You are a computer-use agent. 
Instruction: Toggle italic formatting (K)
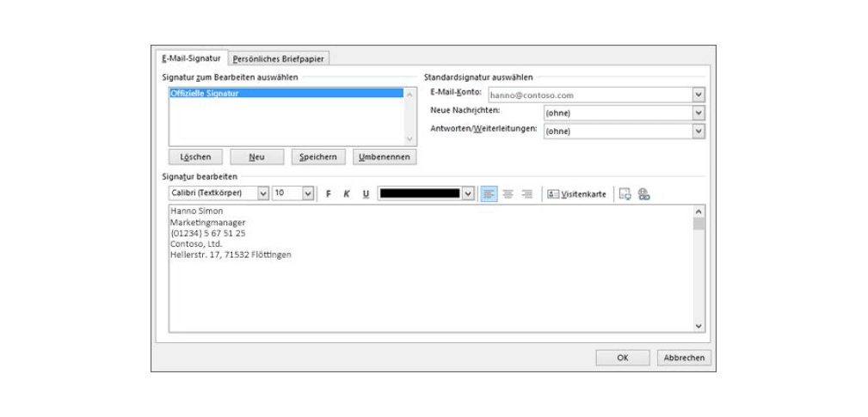[x=347, y=194]
